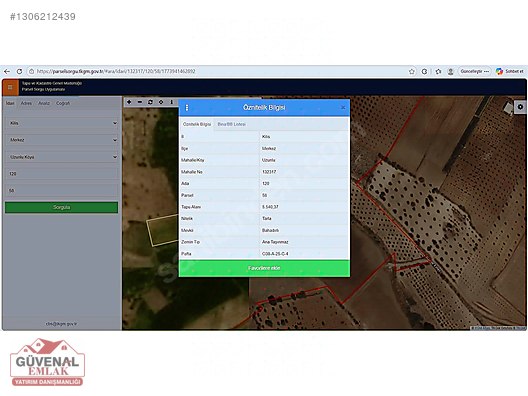This screenshot has height=396, width=528.
Task: Open site info icon in the address bar
Action: pos(31,71)
